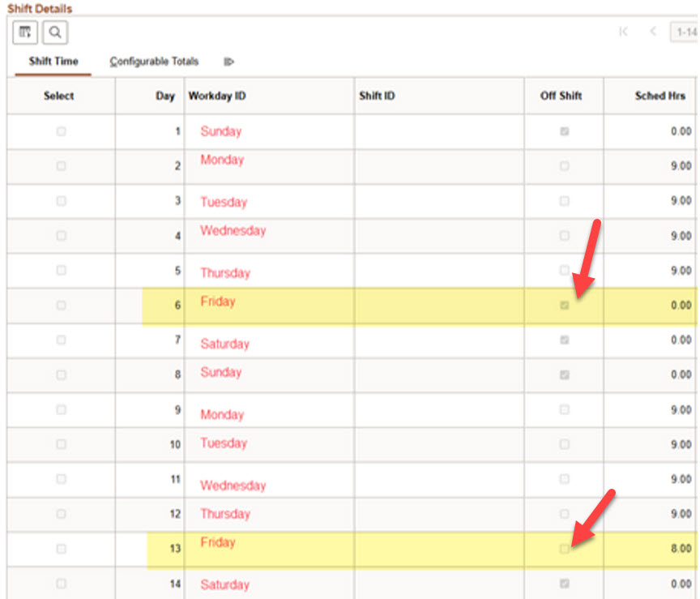Tick the Select checkbox for day 6
Screen dimensions: 700x599
tap(61, 306)
